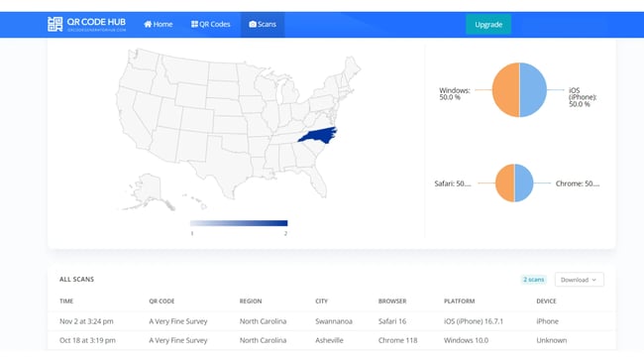Click the Windows: 50.0 % label

[x=454, y=94]
